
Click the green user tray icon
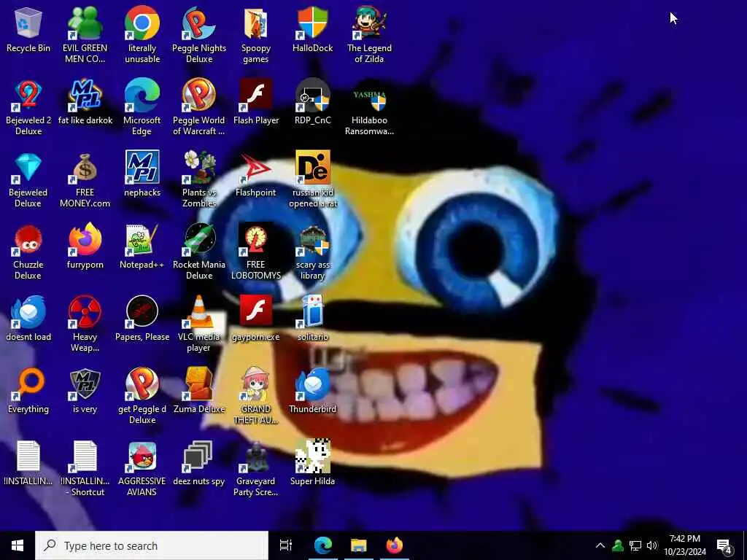[x=618, y=545]
